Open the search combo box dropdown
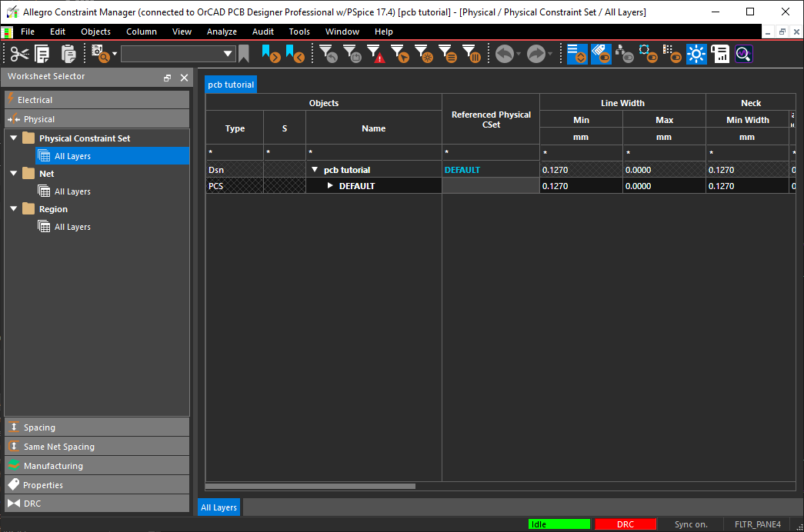Image resolution: width=804 pixels, height=532 pixels. pos(228,54)
